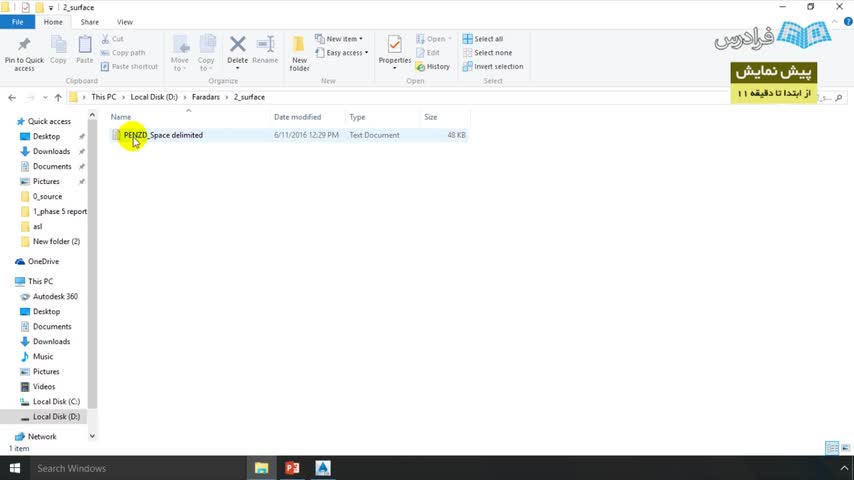Viewport: 854px width, 480px height.
Task: Open New folder (2) in sidebar
Action: [56, 241]
